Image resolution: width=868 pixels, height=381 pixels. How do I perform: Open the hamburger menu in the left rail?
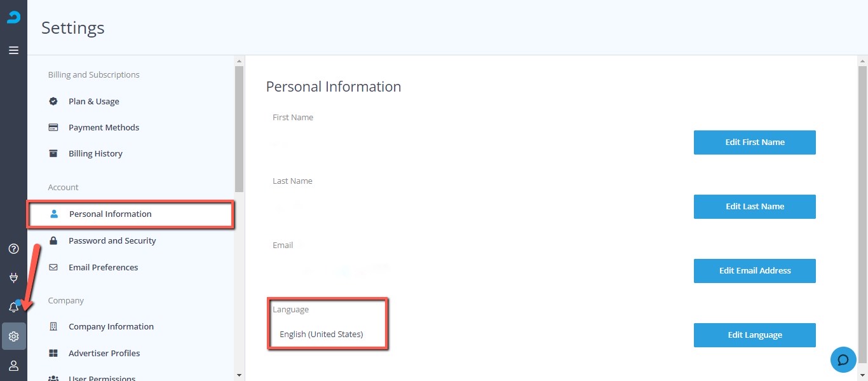13,50
